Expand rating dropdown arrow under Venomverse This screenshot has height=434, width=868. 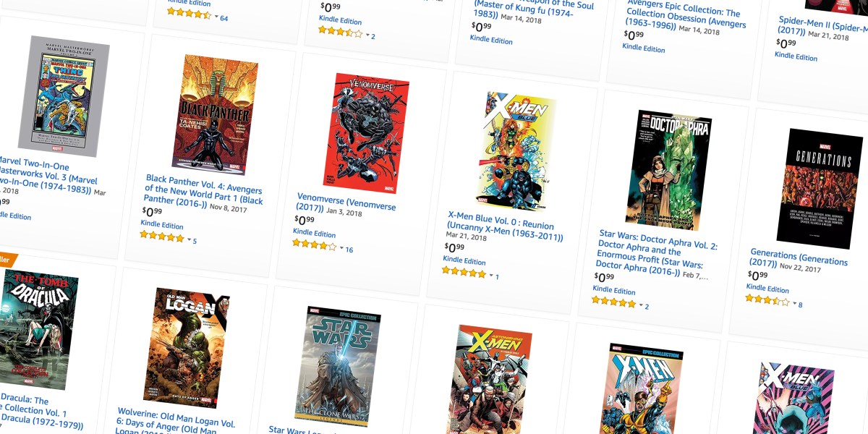click(341, 248)
